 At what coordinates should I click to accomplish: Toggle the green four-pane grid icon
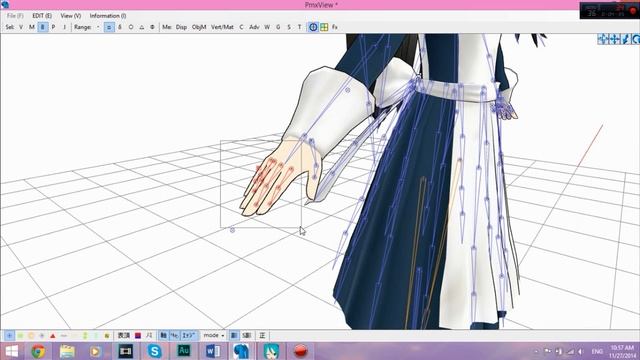[324, 27]
